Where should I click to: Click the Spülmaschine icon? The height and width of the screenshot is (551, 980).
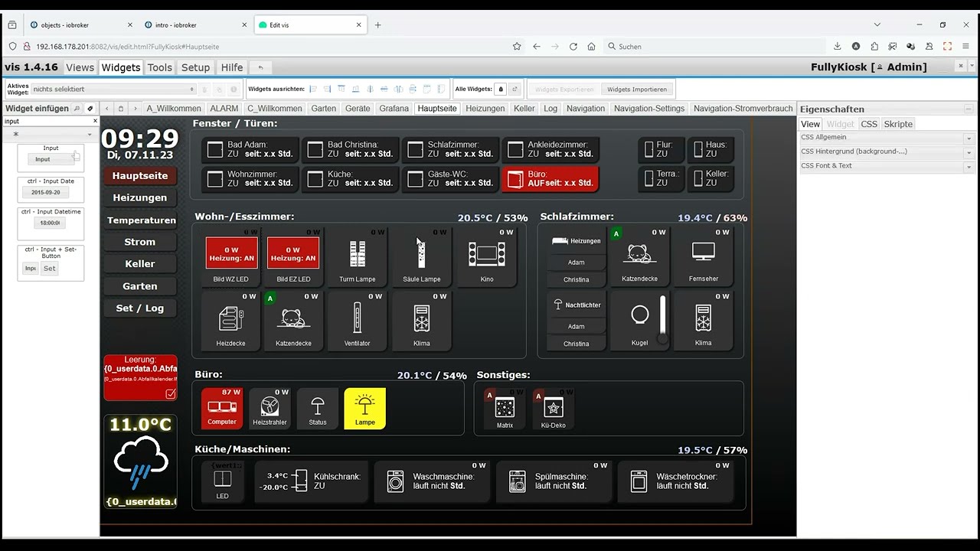coord(518,481)
